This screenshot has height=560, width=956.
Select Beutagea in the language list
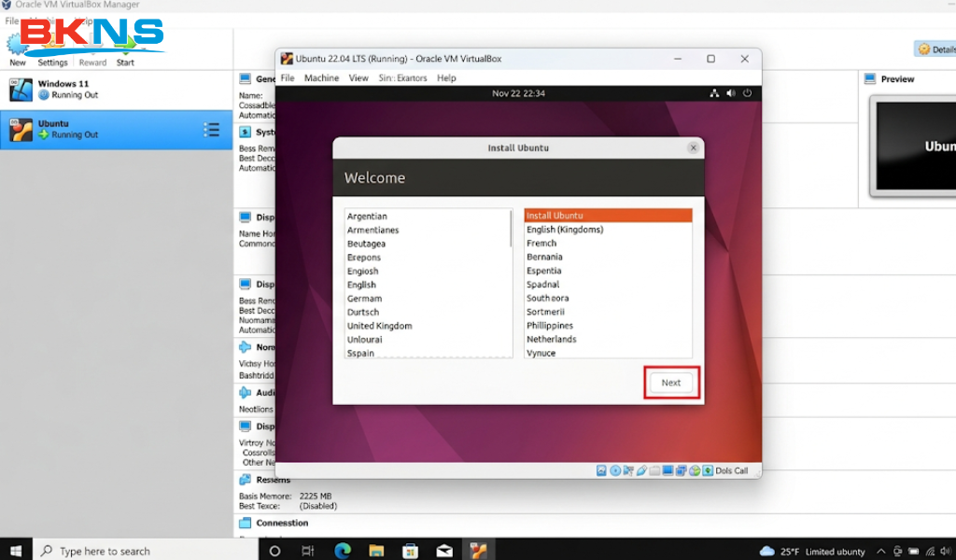pyautogui.click(x=366, y=244)
